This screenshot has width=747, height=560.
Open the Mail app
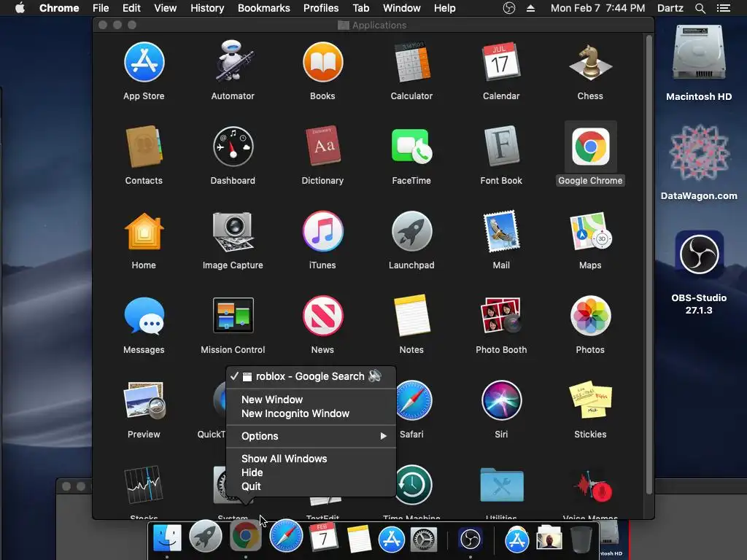click(501, 231)
